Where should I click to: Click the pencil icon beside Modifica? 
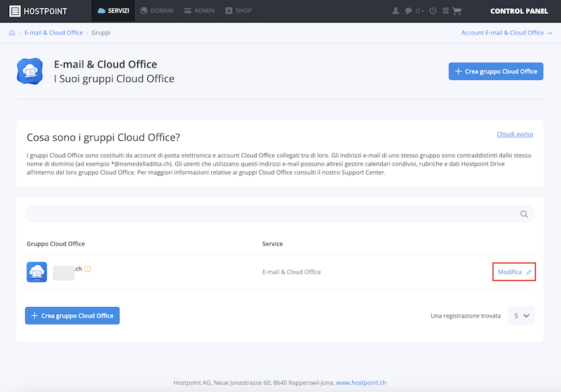click(529, 272)
